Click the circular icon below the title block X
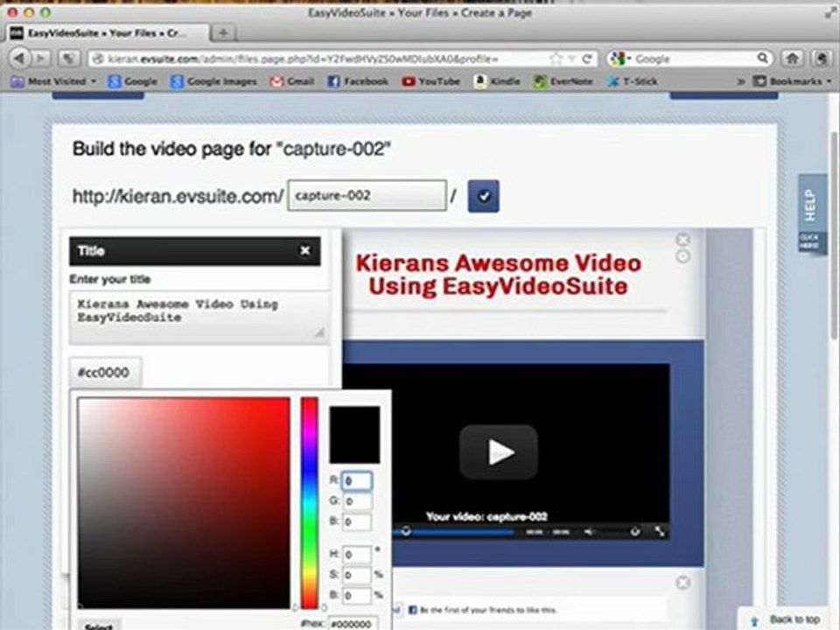Viewport: 840px width, 630px height. pos(682,256)
